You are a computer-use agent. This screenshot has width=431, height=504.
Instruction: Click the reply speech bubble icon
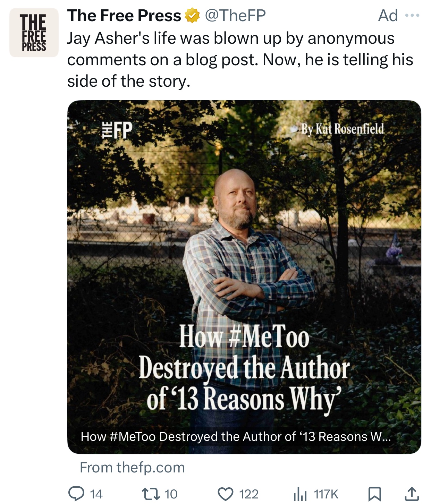coord(76,494)
